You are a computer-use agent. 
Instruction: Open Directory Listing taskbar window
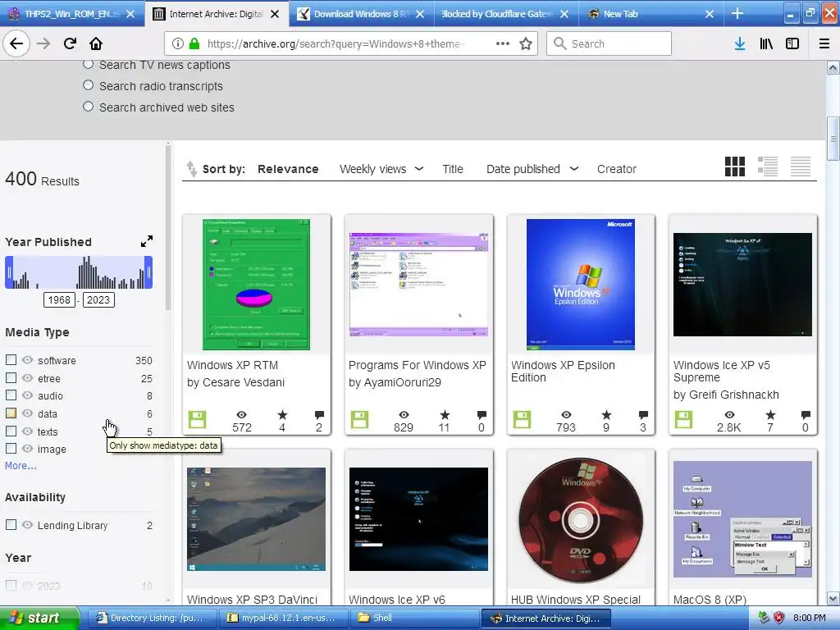(x=151, y=618)
